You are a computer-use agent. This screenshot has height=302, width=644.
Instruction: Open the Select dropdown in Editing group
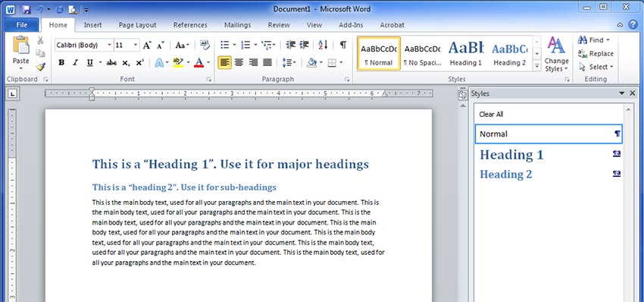596,67
